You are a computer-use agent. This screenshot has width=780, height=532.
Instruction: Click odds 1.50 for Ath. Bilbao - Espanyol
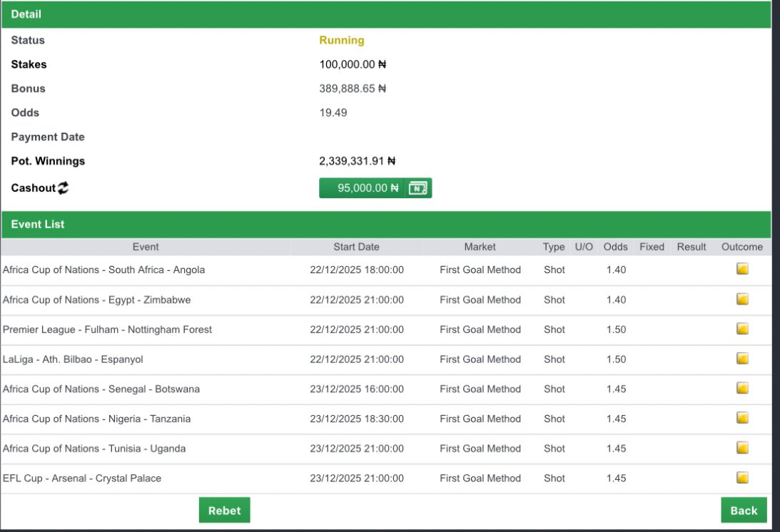pyautogui.click(x=616, y=359)
